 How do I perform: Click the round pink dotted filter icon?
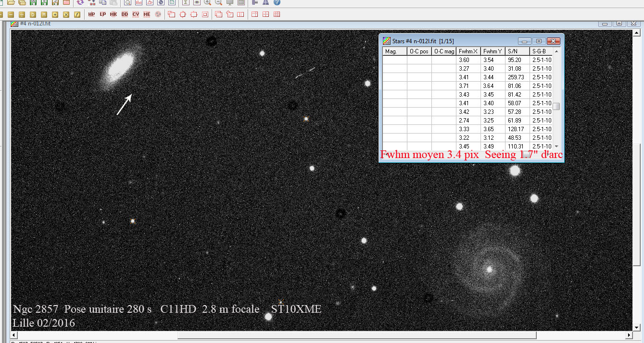pyautogui.click(x=158, y=14)
